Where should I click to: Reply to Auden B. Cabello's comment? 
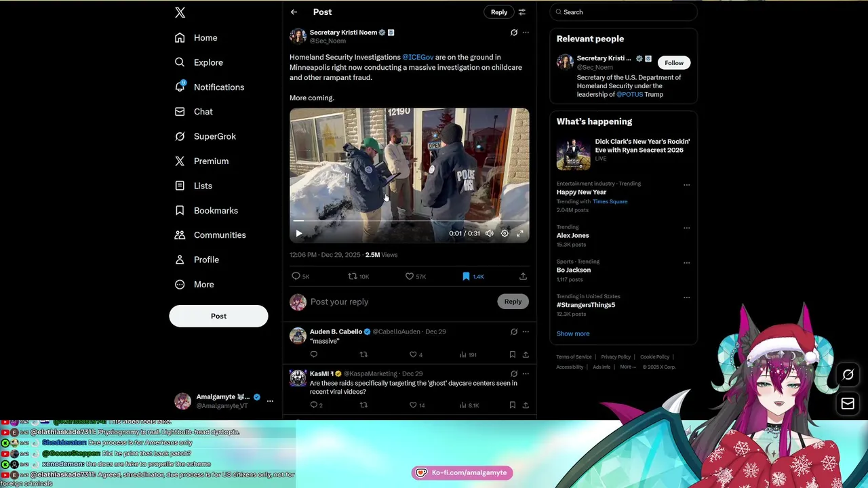coord(314,354)
